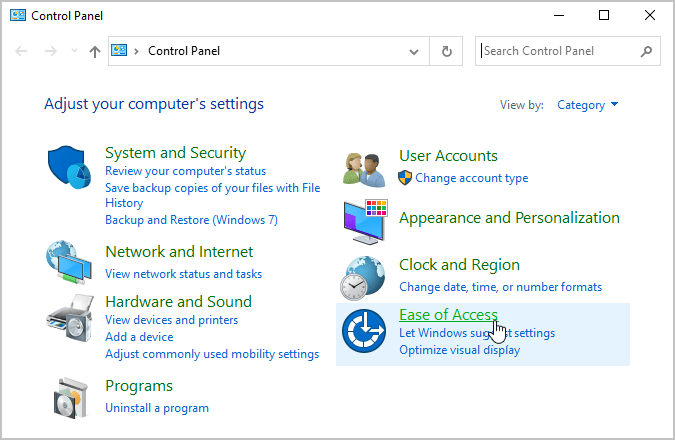Expand address bar history dropdown
The image size is (675, 440).
pos(414,52)
